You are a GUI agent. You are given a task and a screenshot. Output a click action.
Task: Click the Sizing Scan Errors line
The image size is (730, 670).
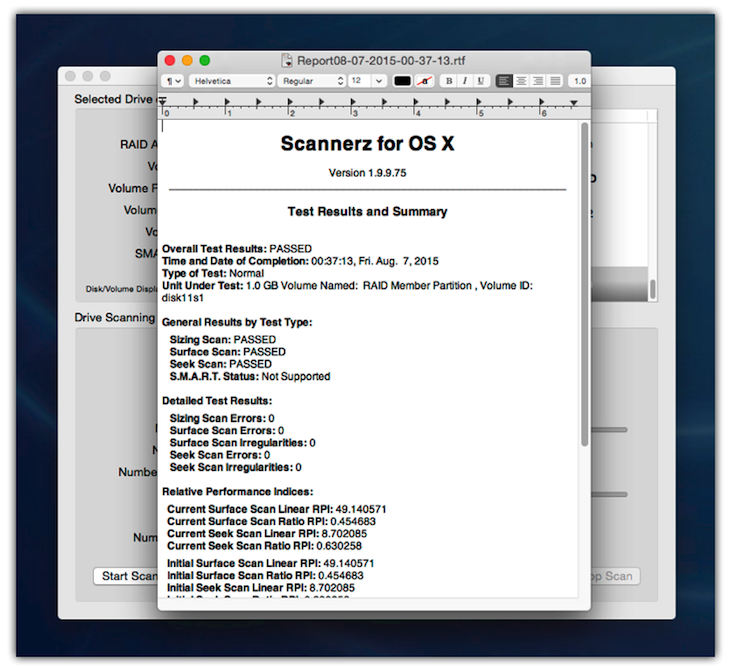click(222, 418)
